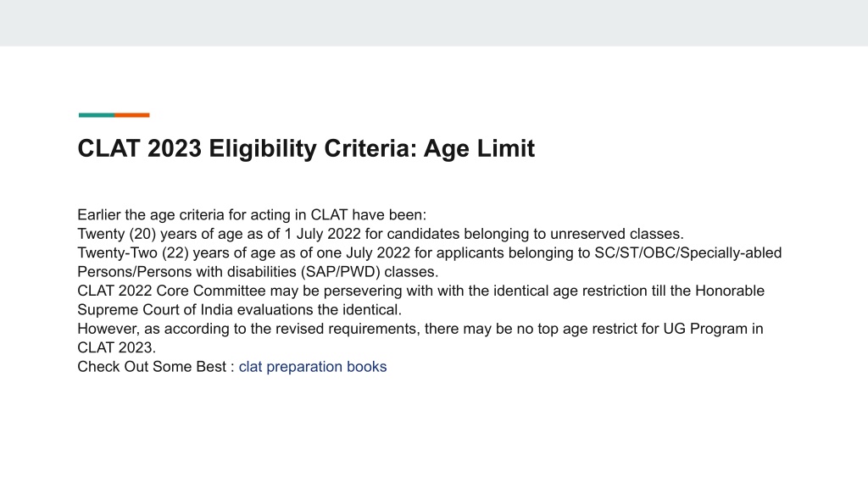Click the 'CLAT 2022 Core Committee' text
The height and width of the screenshot is (488, 868).
171,291
